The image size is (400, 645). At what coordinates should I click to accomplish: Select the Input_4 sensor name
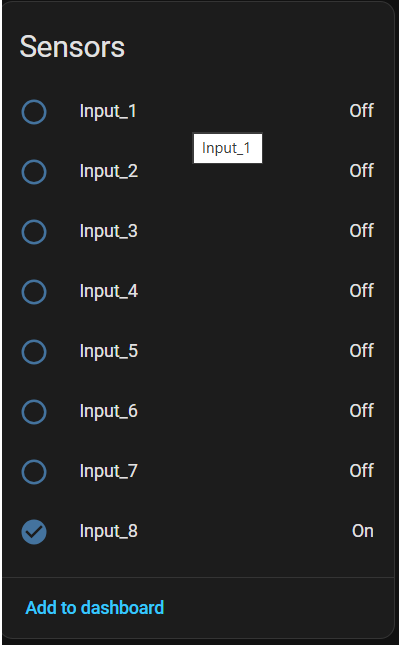click(x=109, y=292)
